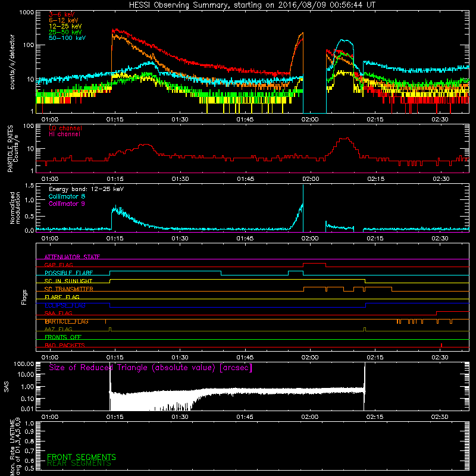Click the 1000 tick label on count-rate axis
Image resolution: width=476 pixels, height=476 pixels.
click(x=26, y=12)
